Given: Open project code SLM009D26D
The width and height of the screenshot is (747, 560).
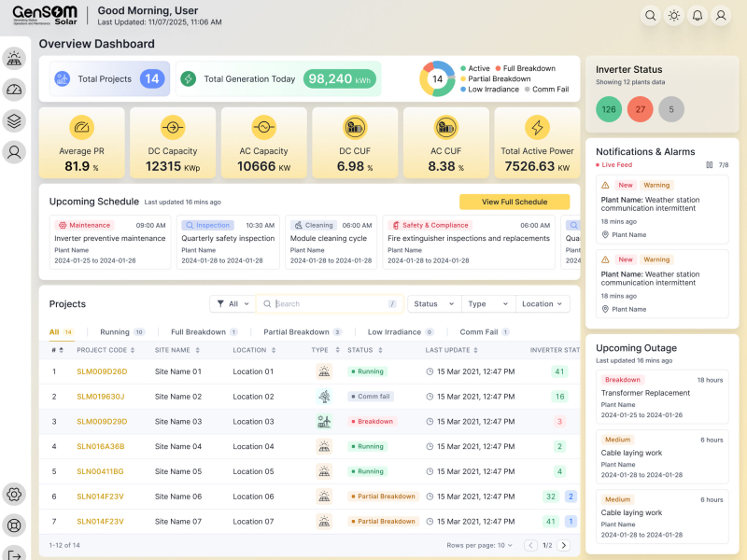Looking at the screenshot, I should coord(102,371).
